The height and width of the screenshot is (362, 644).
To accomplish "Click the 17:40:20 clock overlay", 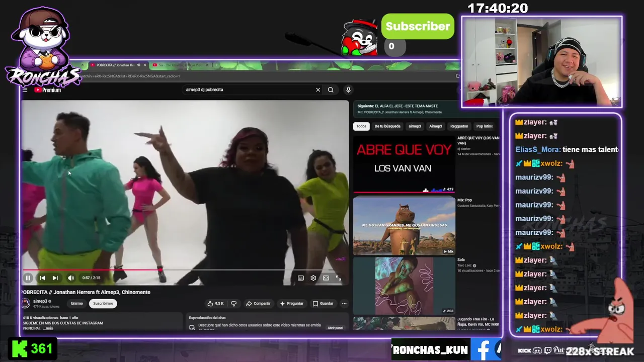I will coord(498,9).
